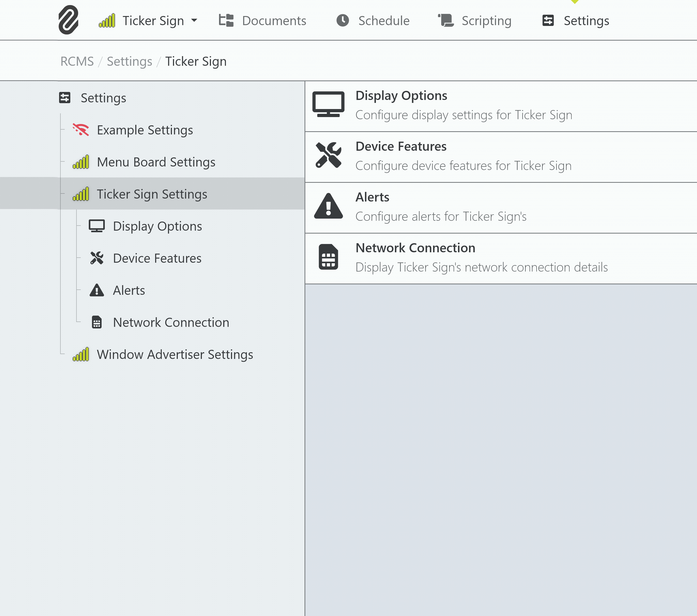
Task: Switch to the Schedule tab
Action: click(373, 21)
